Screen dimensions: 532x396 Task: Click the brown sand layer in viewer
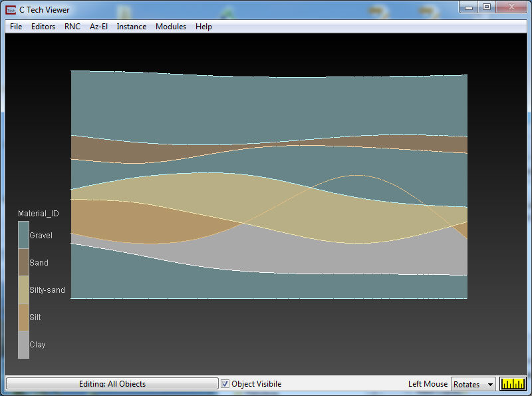click(112, 151)
